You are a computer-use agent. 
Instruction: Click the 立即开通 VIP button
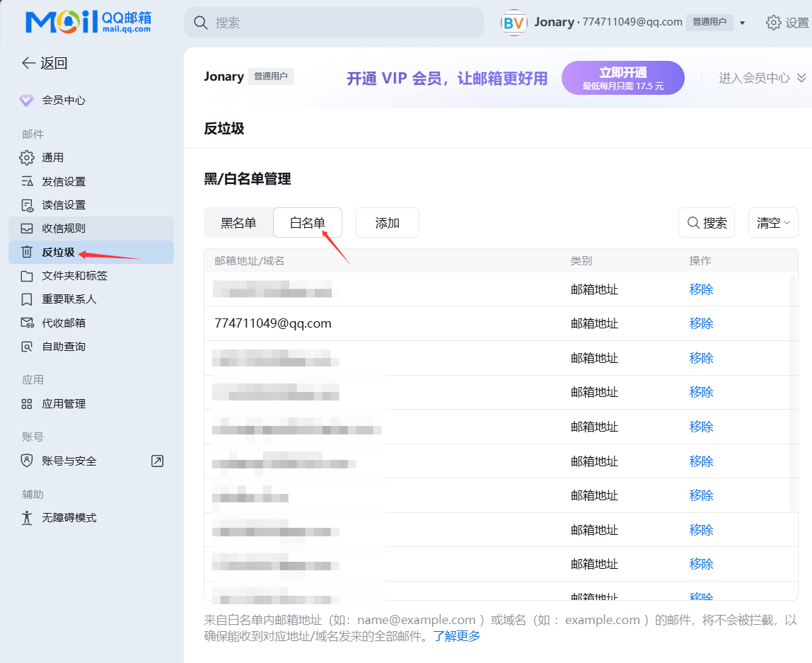(623, 78)
